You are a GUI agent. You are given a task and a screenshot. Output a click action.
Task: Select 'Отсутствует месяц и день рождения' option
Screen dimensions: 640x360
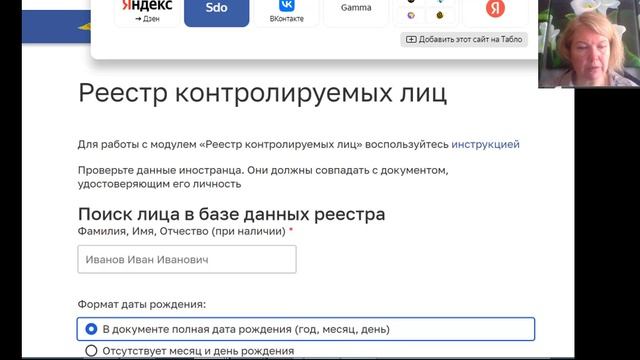click(190, 351)
